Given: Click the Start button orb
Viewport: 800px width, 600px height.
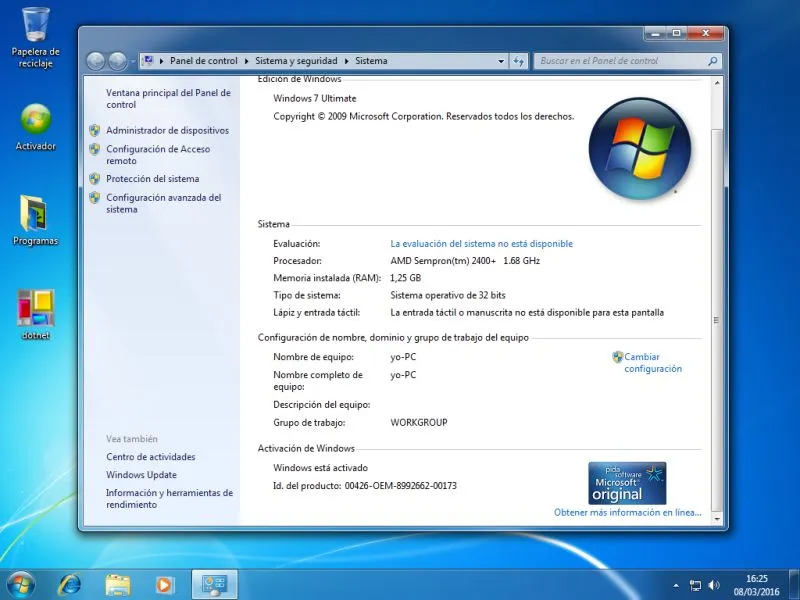Looking at the screenshot, I should 21,585.
